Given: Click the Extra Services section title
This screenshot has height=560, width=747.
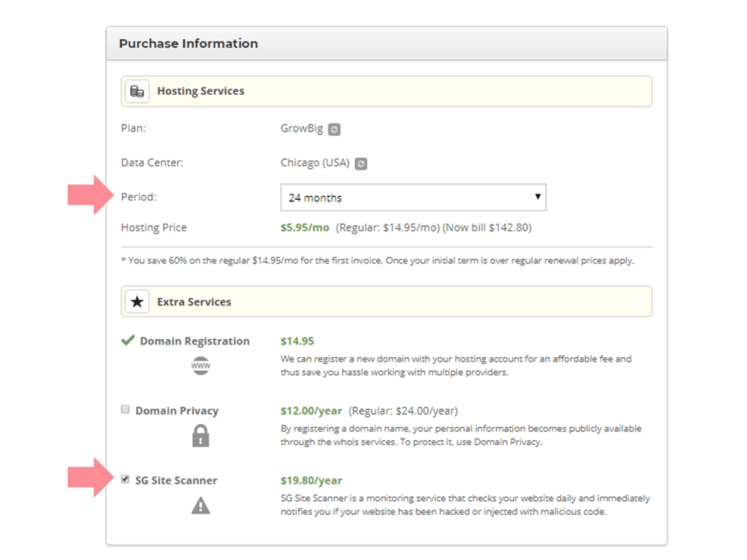Looking at the screenshot, I should pyautogui.click(x=194, y=302).
